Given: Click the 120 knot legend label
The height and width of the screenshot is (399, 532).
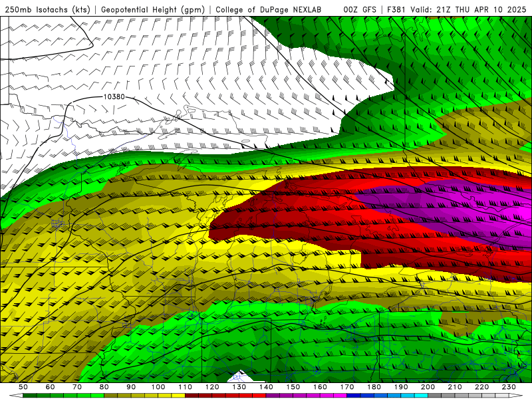Looking at the screenshot, I should click(x=212, y=387).
